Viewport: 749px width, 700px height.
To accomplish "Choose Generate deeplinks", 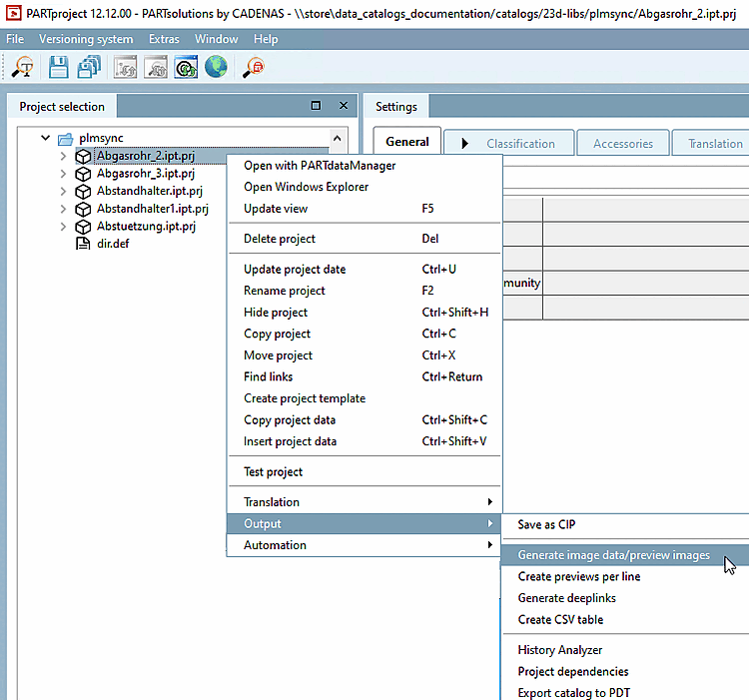I will coord(626,598).
